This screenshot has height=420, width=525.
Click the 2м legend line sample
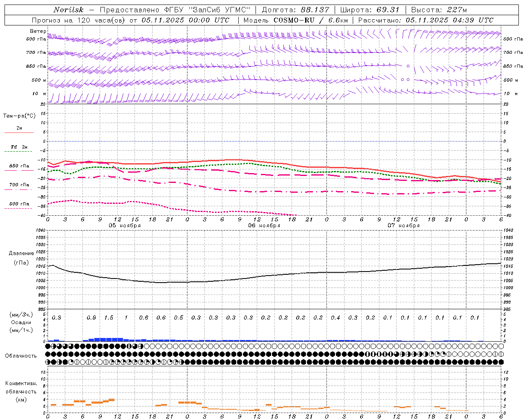click(x=19, y=133)
